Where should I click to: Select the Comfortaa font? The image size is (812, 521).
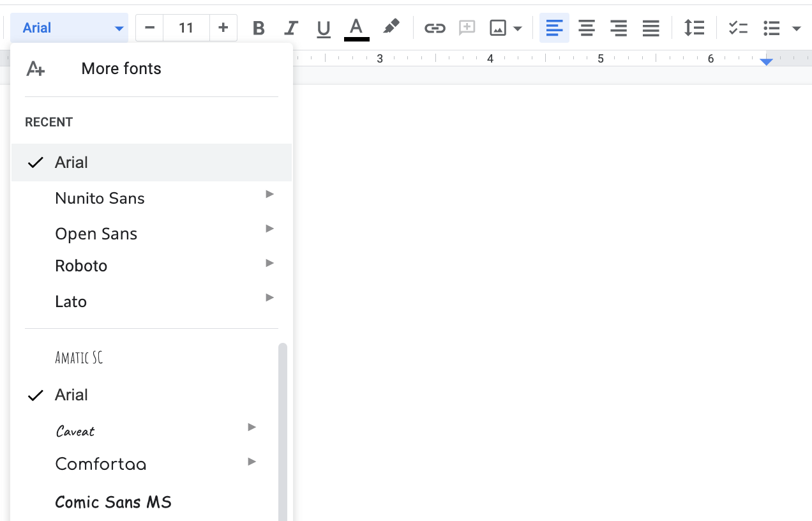[144, 464]
